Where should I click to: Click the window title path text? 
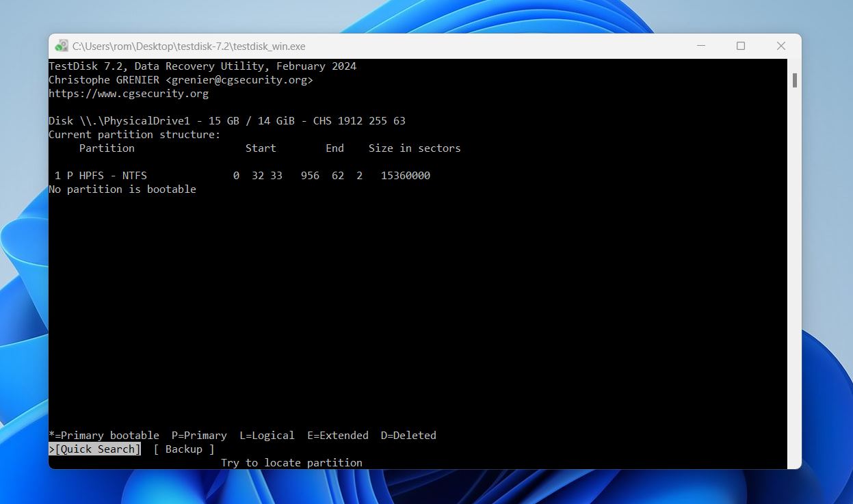pos(189,47)
